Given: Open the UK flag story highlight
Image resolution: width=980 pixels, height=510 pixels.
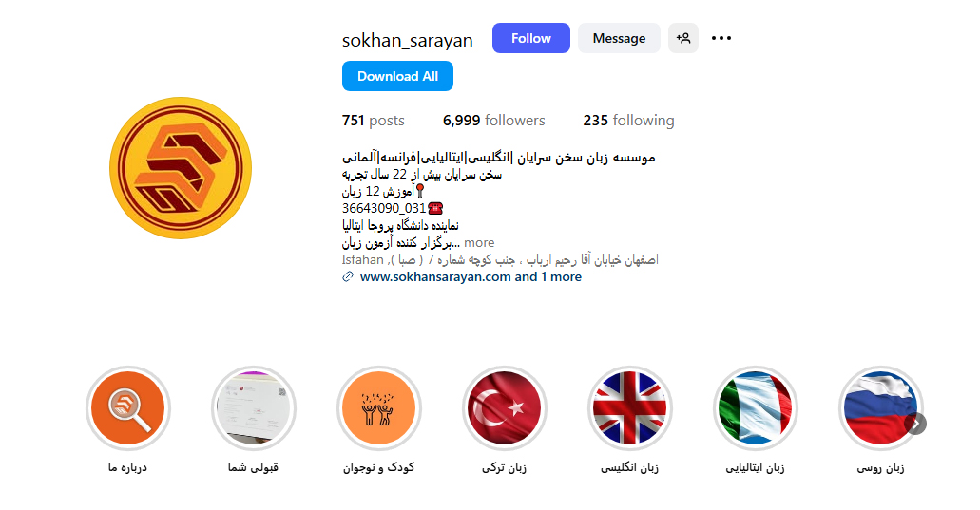Looking at the screenshot, I should coord(630,408).
